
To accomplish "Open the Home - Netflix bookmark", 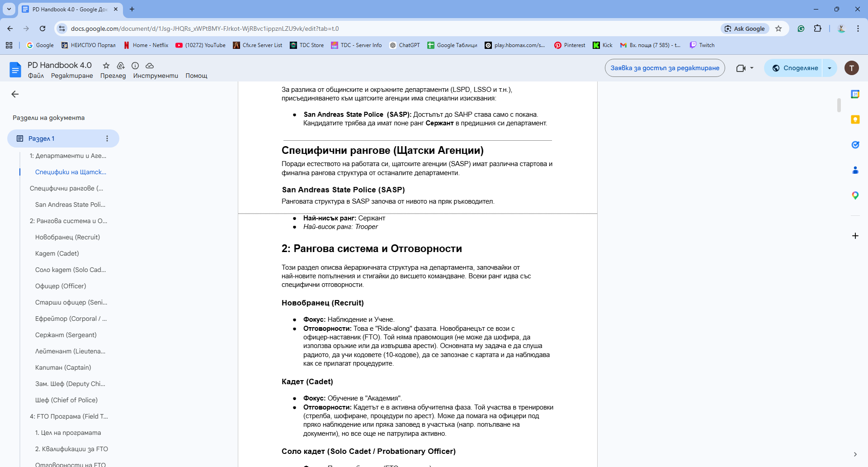I will 146,45.
